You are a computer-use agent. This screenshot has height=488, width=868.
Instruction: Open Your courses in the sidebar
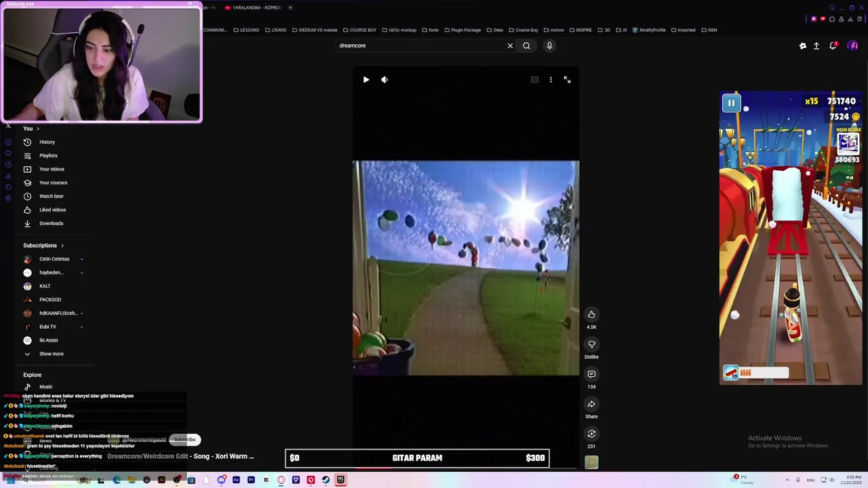tap(53, 182)
